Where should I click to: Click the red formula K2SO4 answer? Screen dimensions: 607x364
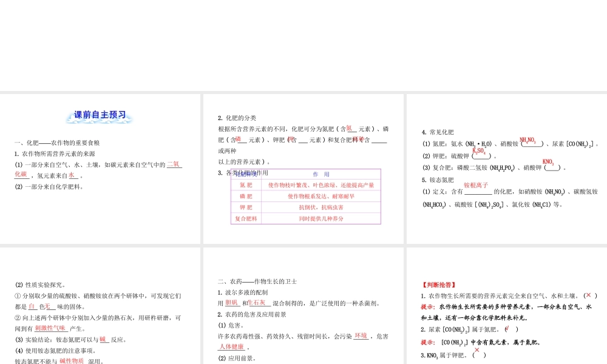coord(479,151)
